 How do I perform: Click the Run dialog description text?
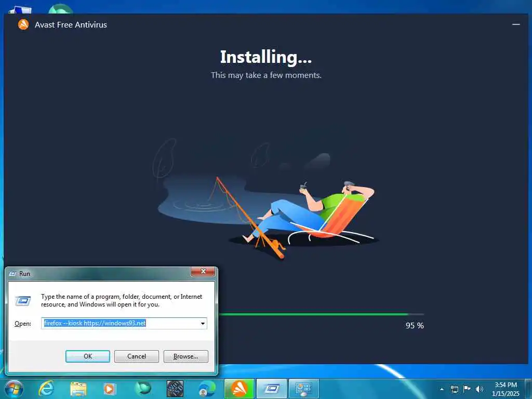[122, 300]
